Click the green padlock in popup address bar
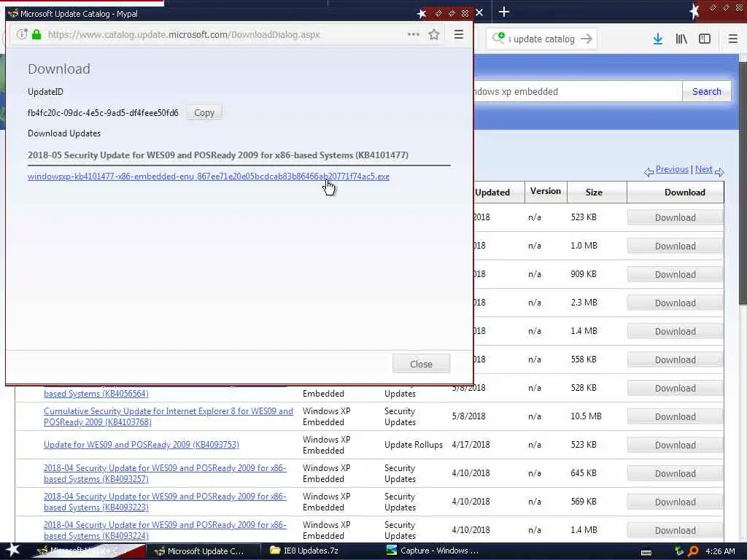The width and height of the screenshot is (747, 560). [x=36, y=34]
